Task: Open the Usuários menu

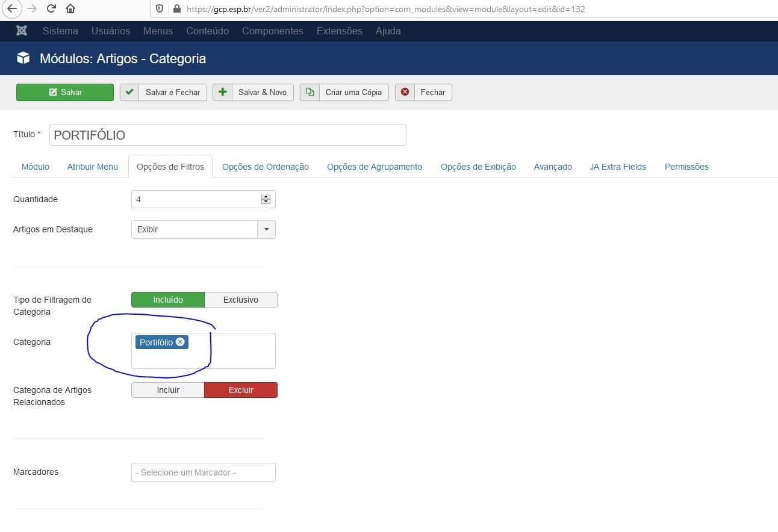Action: click(x=111, y=31)
